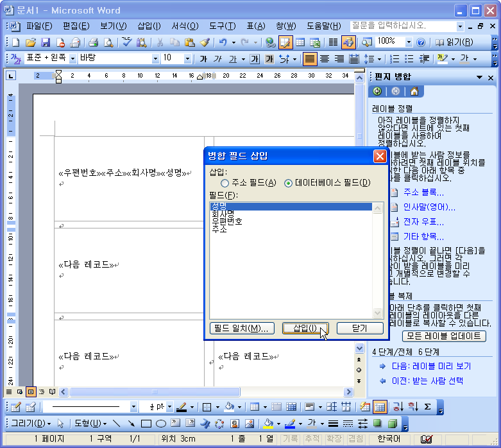Screen dimensions: 501x448
Task: Open the task pane 편지 병합 dropdown arrow
Action: [x=479, y=78]
